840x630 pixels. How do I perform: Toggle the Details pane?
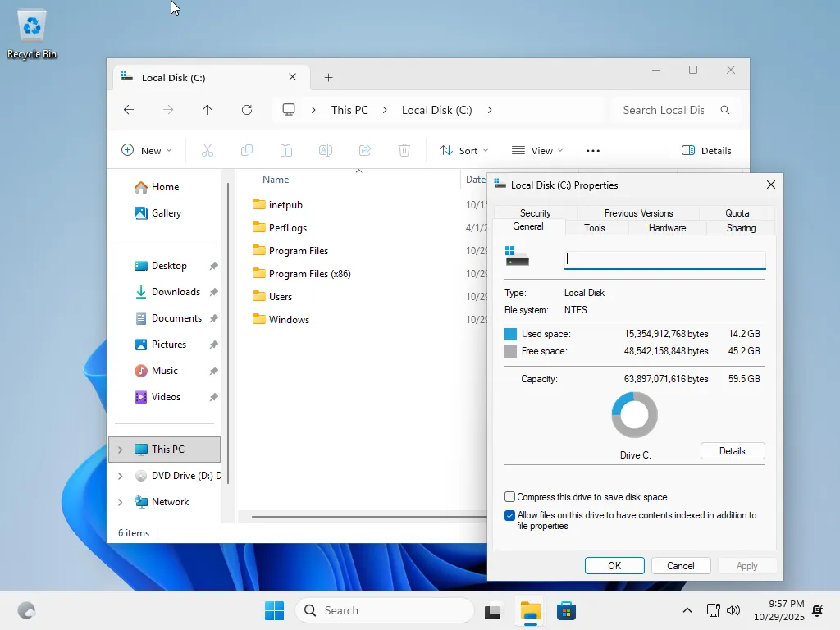(x=706, y=150)
